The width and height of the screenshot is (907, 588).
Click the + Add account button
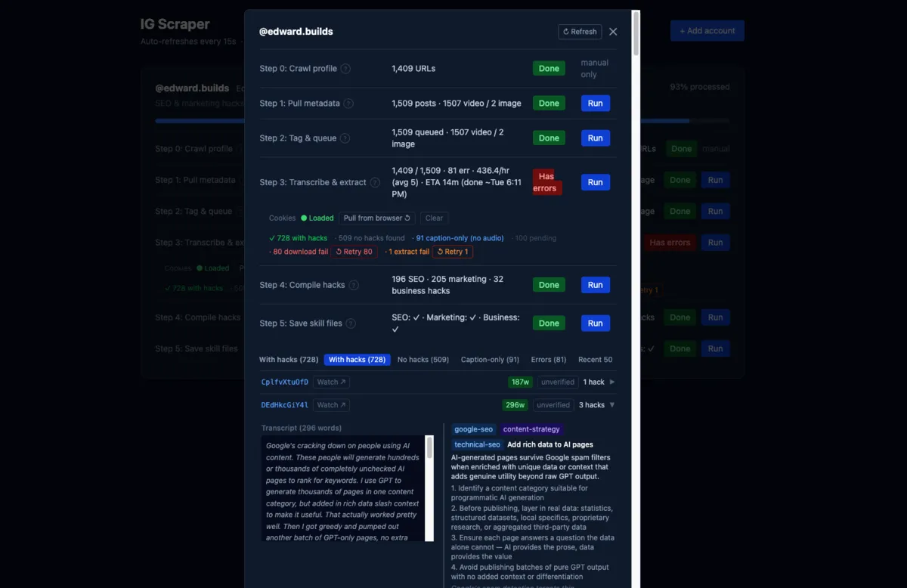pyautogui.click(x=707, y=30)
